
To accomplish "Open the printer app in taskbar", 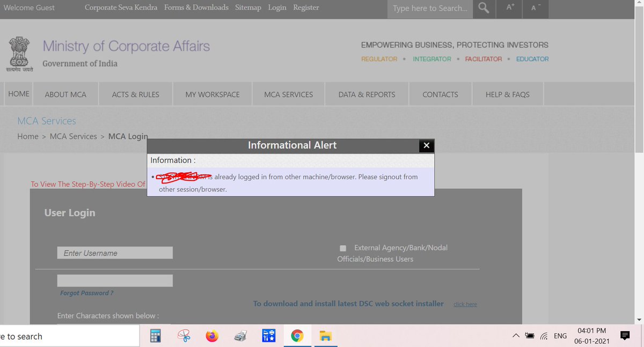I will coord(240,336).
